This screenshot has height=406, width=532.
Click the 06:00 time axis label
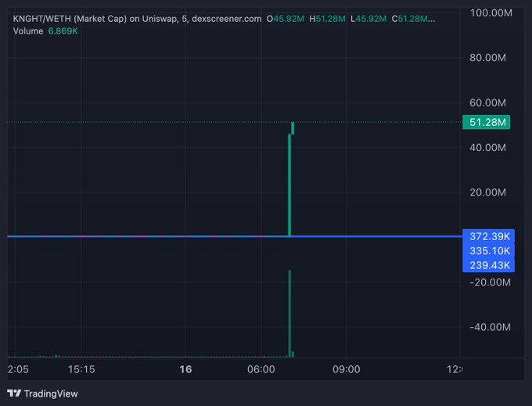click(x=261, y=369)
